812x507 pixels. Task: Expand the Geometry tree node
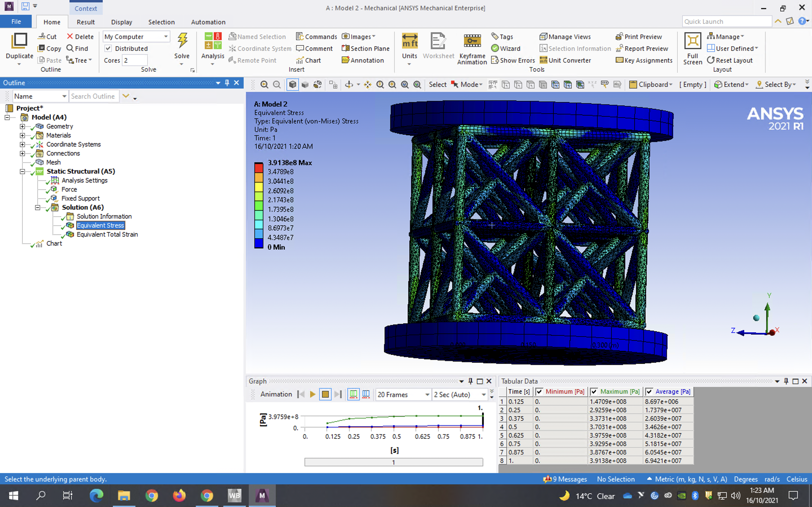click(22, 126)
